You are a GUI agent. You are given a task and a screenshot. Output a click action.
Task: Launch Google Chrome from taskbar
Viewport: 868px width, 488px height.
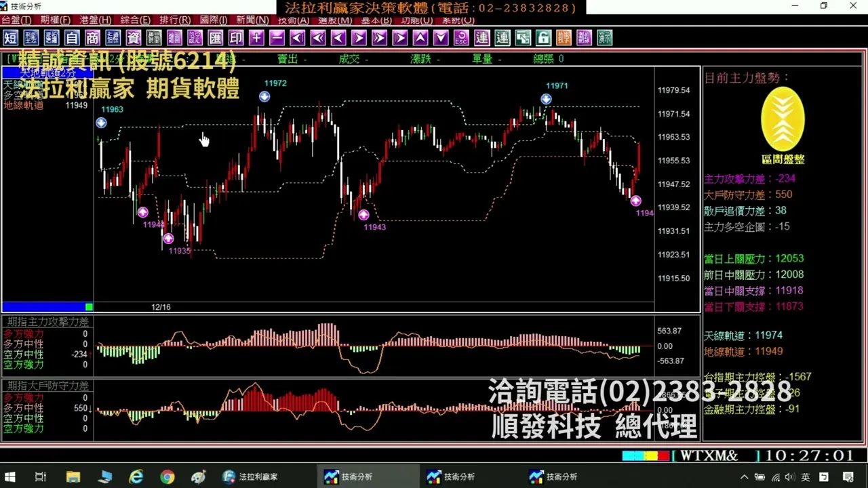click(167, 477)
